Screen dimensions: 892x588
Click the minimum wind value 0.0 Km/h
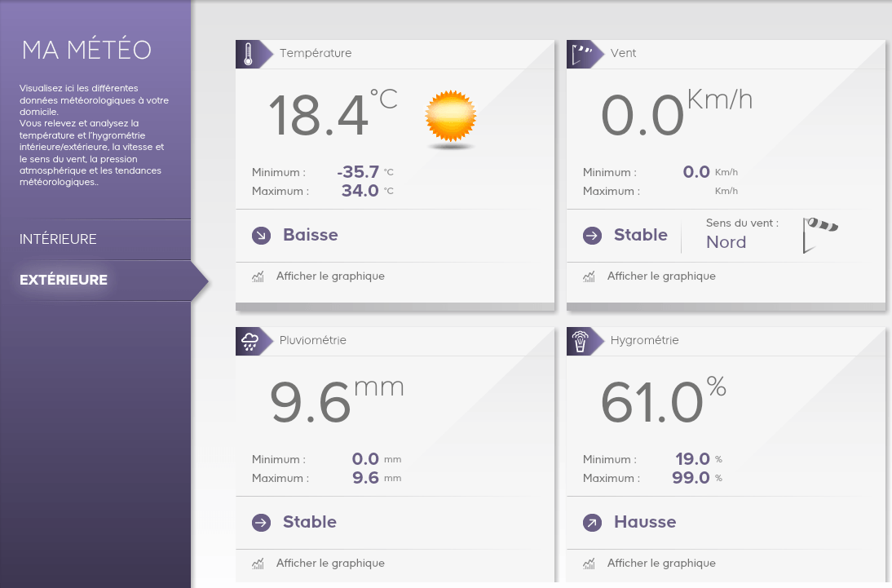pyautogui.click(x=710, y=172)
